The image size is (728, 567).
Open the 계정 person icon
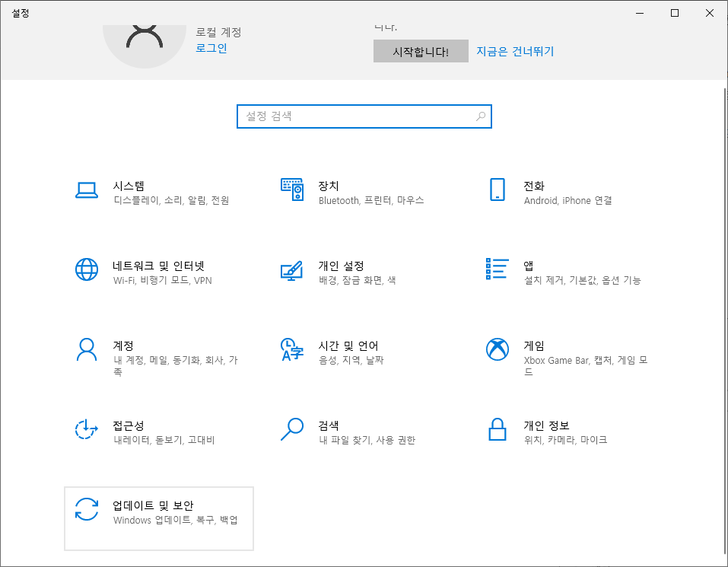(87, 349)
